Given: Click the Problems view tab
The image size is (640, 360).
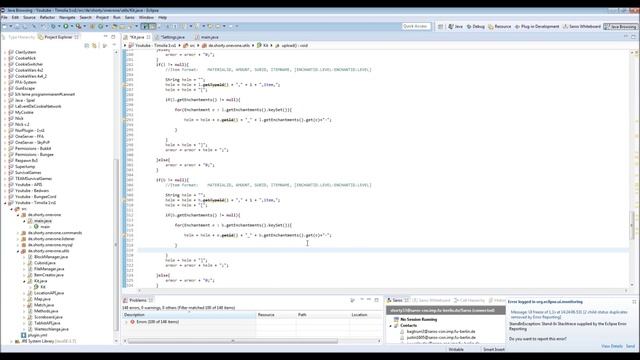Looking at the screenshot, I should (x=138, y=300).
